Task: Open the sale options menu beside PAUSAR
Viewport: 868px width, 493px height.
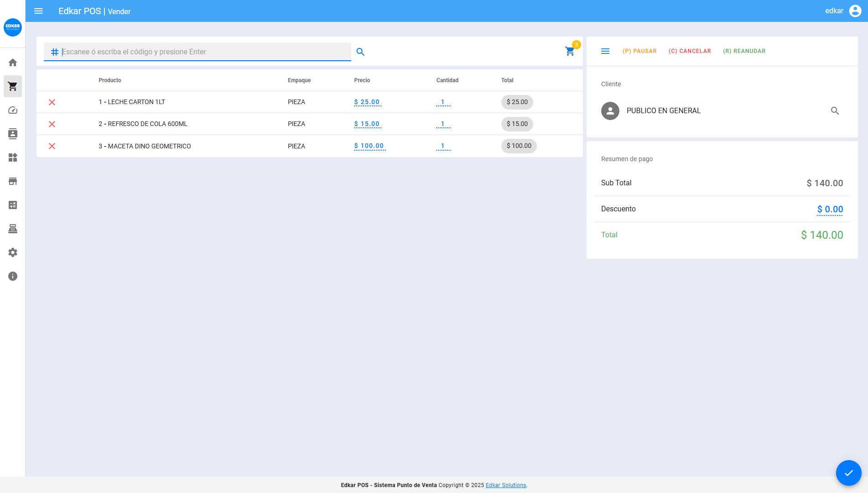Action: [605, 51]
